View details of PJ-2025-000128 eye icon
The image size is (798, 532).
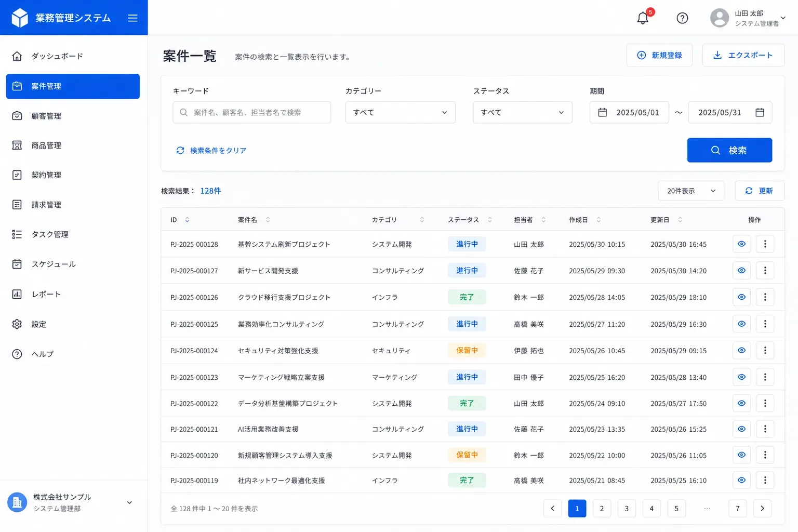tap(741, 244)
